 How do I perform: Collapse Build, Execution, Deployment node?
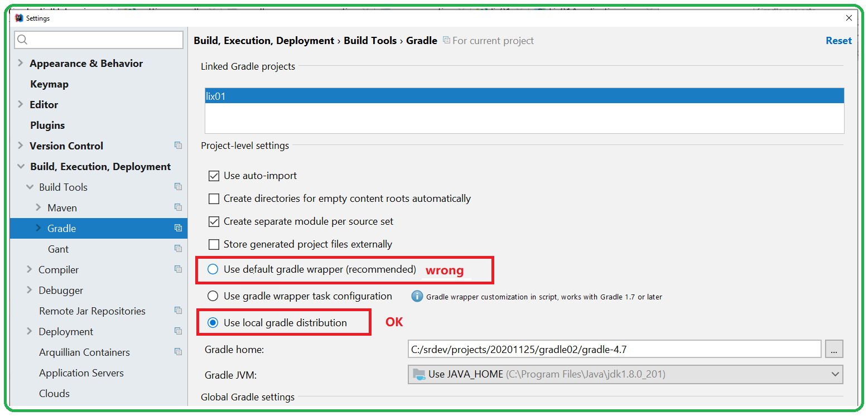pyautogui.click(x=21, y=166)
